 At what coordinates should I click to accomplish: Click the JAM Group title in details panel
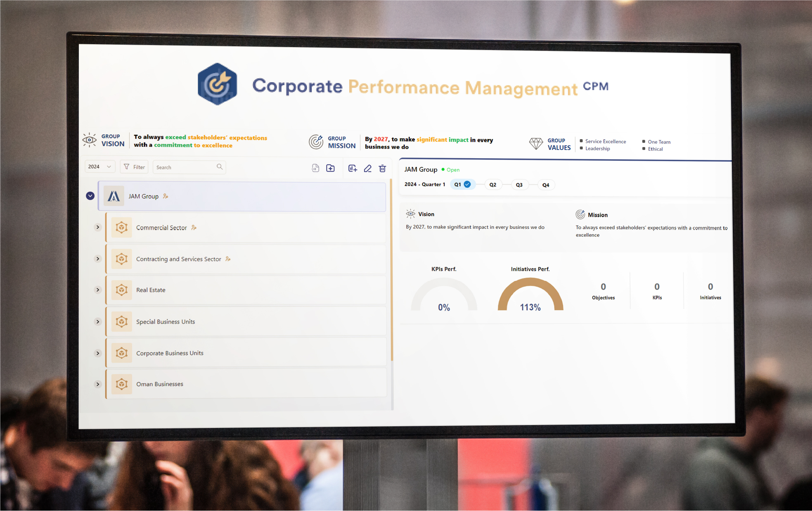(421, 169)
